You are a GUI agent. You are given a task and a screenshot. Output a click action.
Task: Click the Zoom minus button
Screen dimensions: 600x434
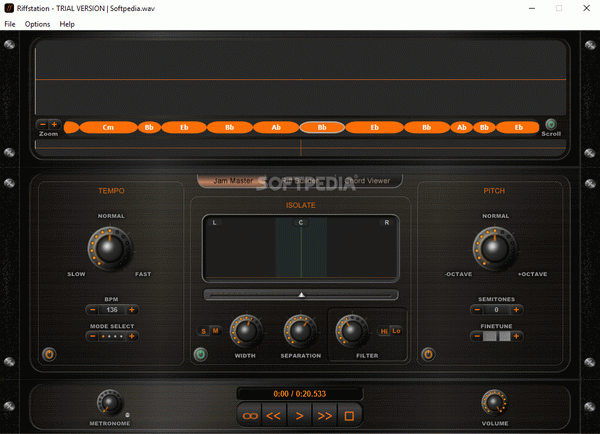click(x=43, y=124)
